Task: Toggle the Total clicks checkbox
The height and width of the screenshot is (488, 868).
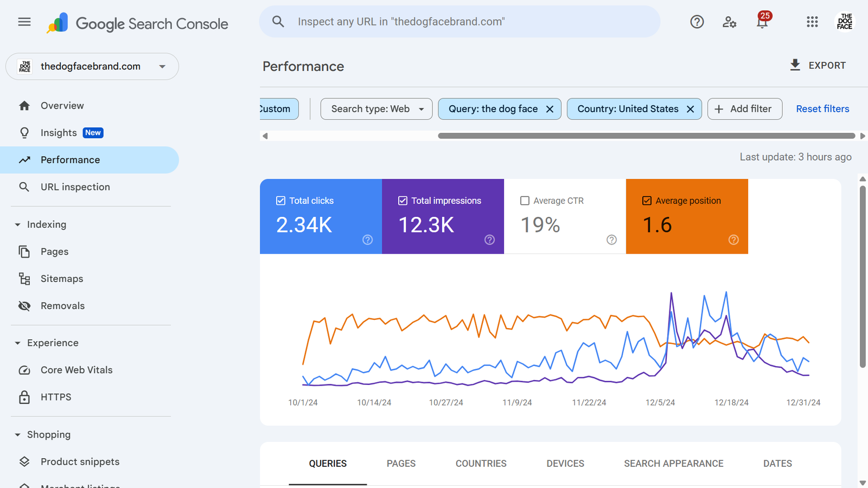Action: click(280, 201)
